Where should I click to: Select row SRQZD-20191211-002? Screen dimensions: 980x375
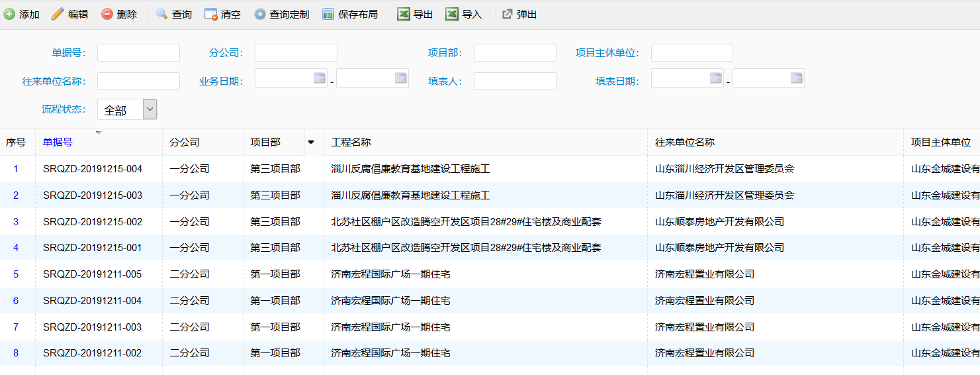[490, 353]
